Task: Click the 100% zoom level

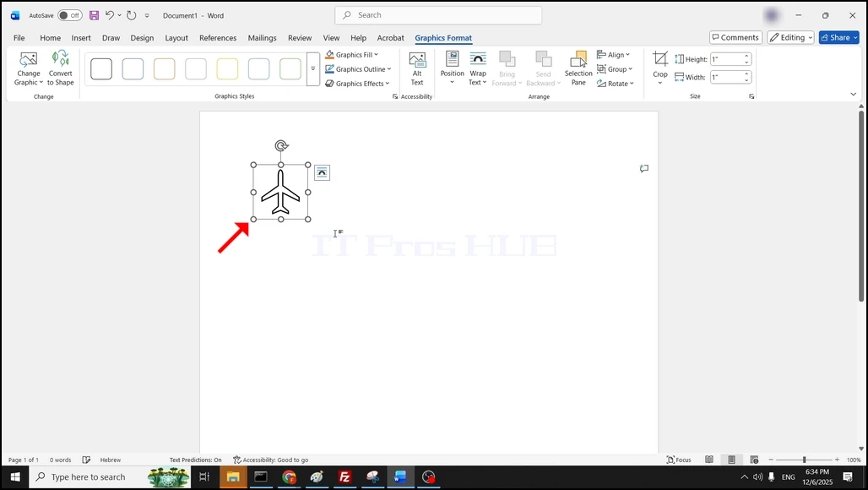Action: pos(853,460)
